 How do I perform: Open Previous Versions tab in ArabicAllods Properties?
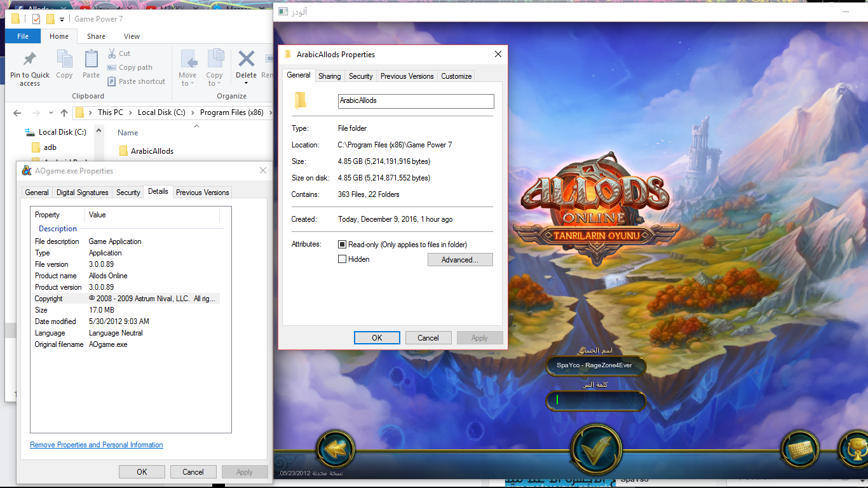click(407, 76)
